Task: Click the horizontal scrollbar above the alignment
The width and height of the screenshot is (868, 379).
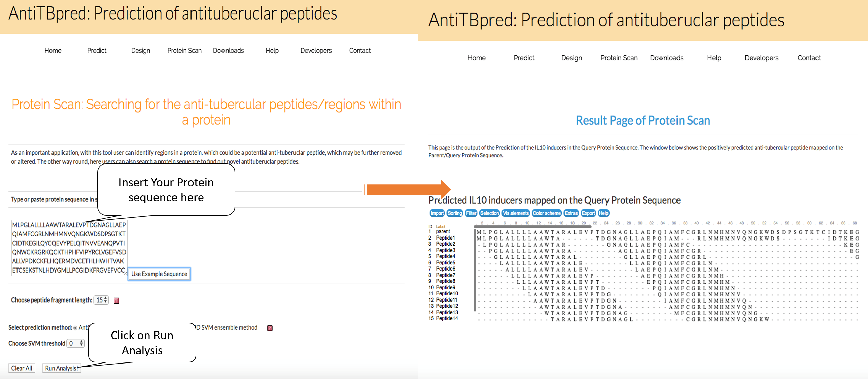Action: click(532, 227)
